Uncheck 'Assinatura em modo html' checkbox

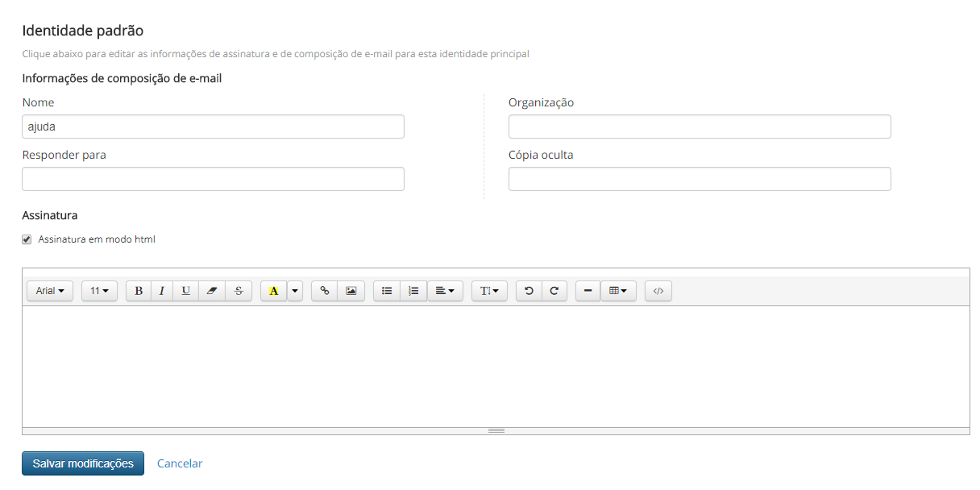pos(27,239)
